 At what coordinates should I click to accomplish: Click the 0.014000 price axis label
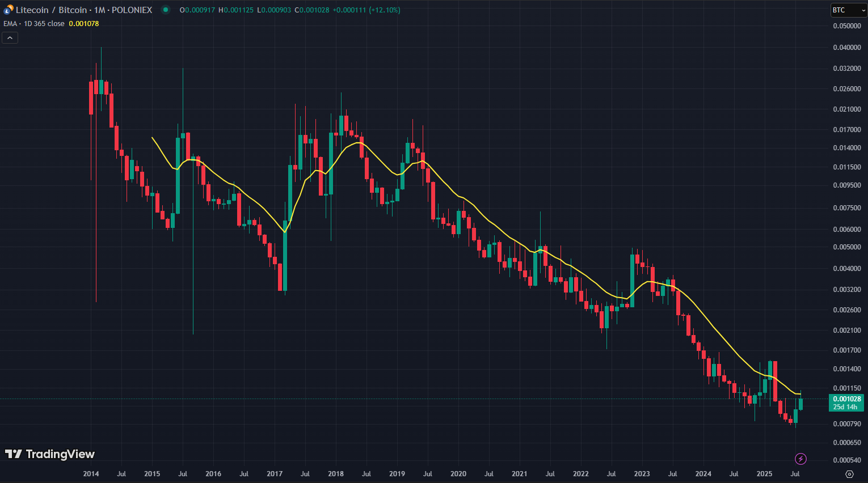(847, 148)
